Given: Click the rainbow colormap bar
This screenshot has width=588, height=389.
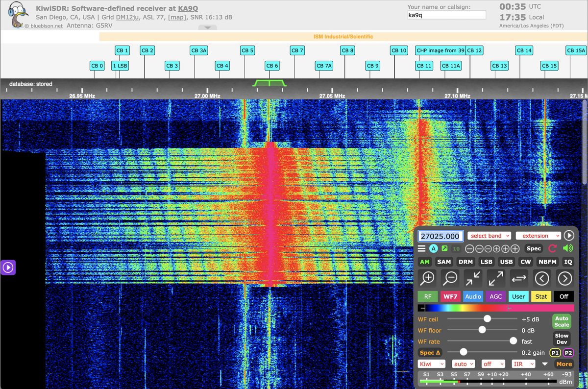Looking at the screenshot, I should (496, 308).
